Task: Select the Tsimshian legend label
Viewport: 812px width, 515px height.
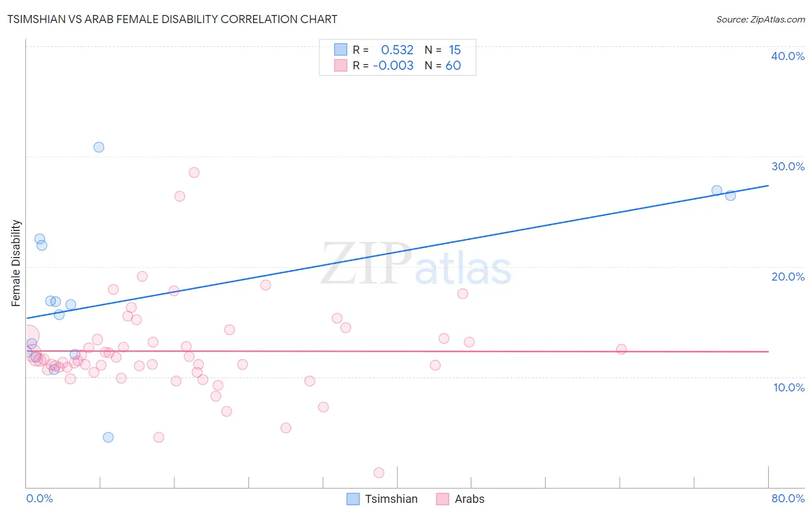Action: pyautogui.click(x=391, y=499)
